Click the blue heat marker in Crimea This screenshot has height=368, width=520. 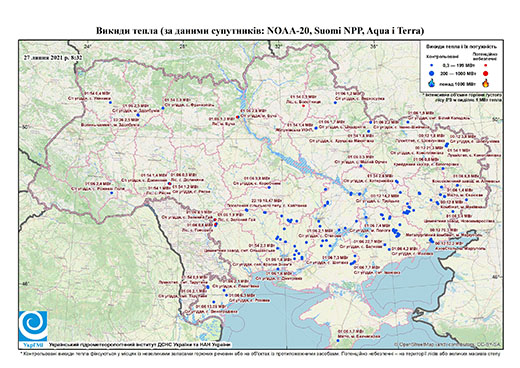338,340
